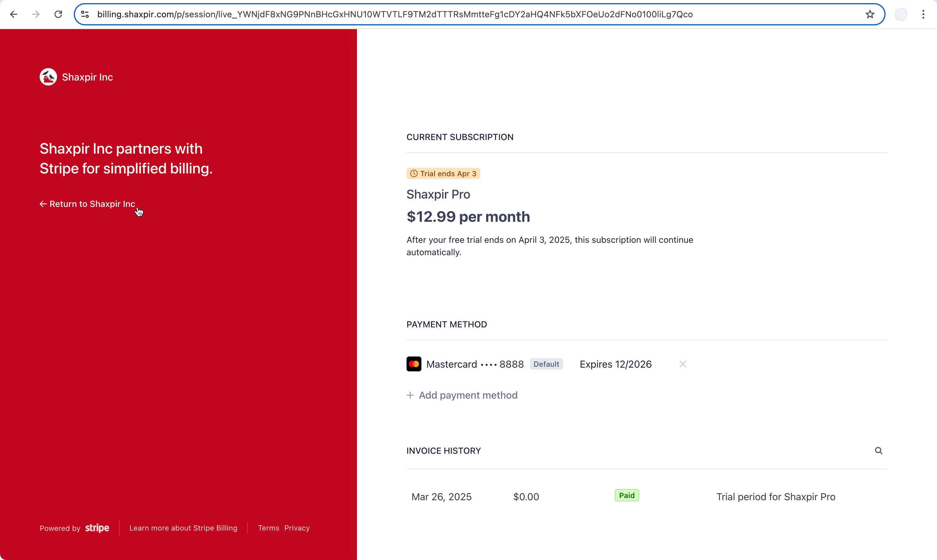Click the browser forward arrow
The width and height of the screenshot is (937, 560).
pos(36,14)
